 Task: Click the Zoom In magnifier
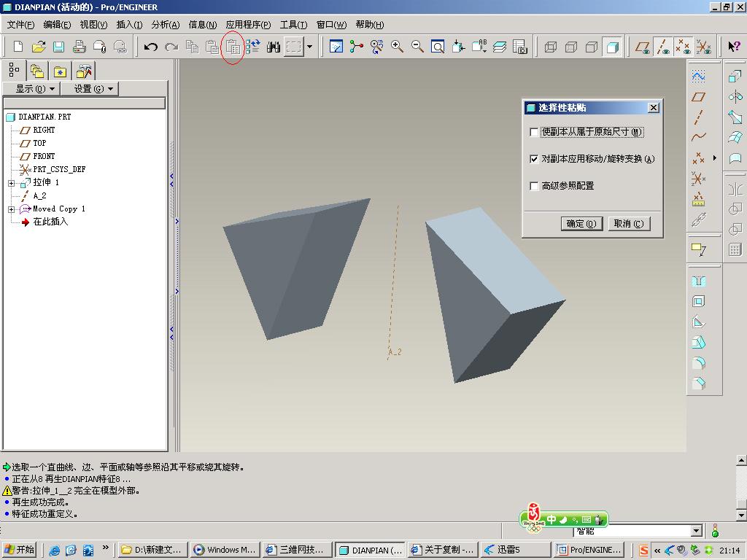[397, 47]
